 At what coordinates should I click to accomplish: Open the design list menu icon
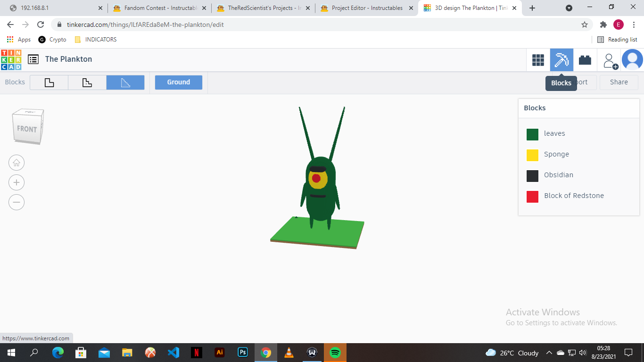click(x=33, y=59)
